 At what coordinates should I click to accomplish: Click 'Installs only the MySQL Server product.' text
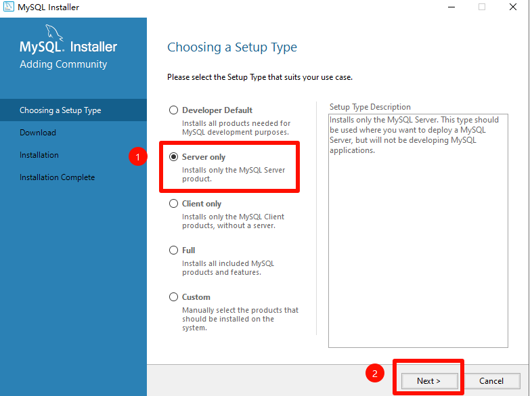pyautogui.click(x=234, y=175)
